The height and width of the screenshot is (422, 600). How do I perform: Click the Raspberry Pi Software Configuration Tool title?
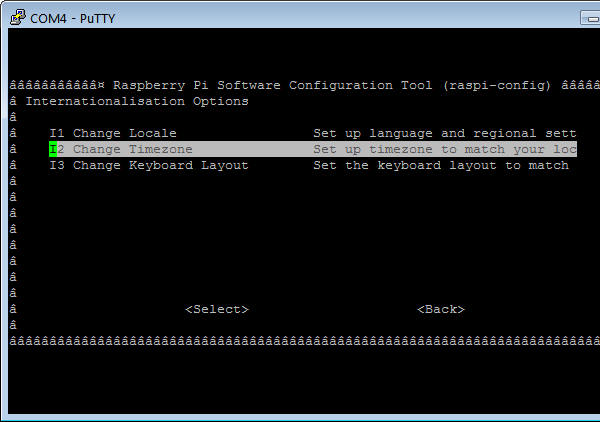pyautogui.click(x=332, y=85)
